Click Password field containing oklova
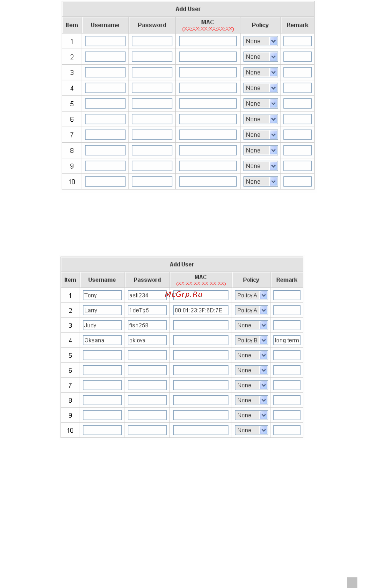 click(x=147, y=340)
